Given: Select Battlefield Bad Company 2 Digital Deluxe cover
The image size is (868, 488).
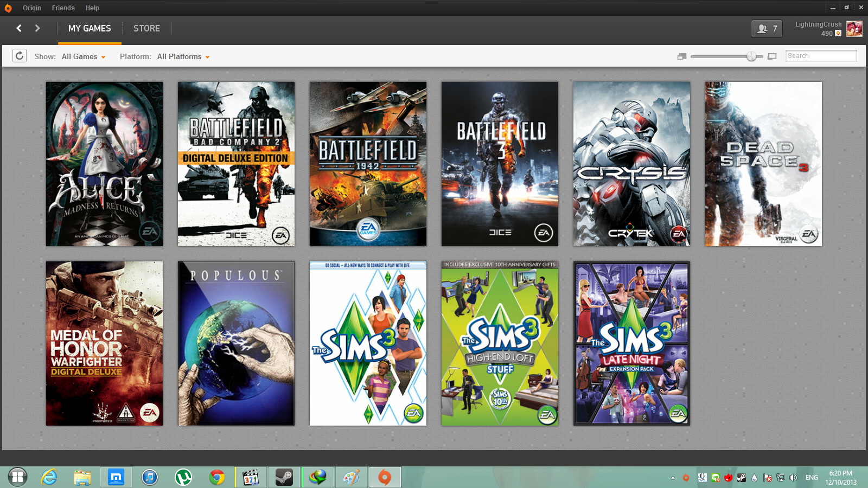Looking at the screenshot, I should pyautogui.click(x=236, y=164).
